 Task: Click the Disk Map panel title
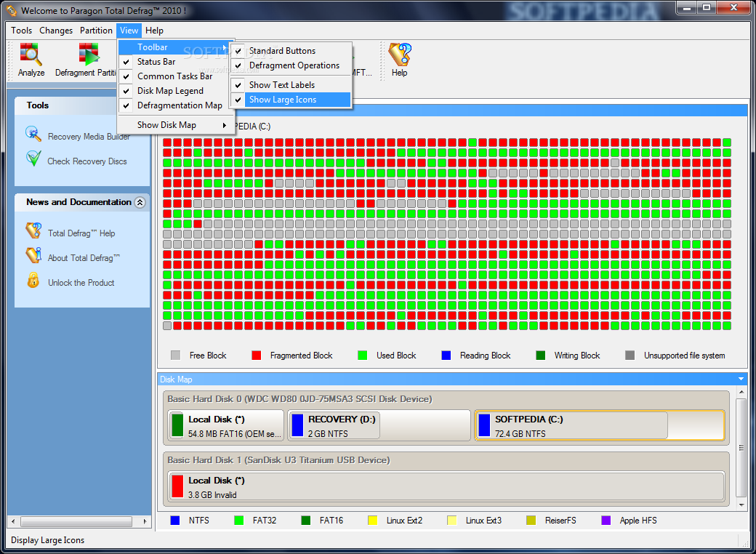point(176,380)
